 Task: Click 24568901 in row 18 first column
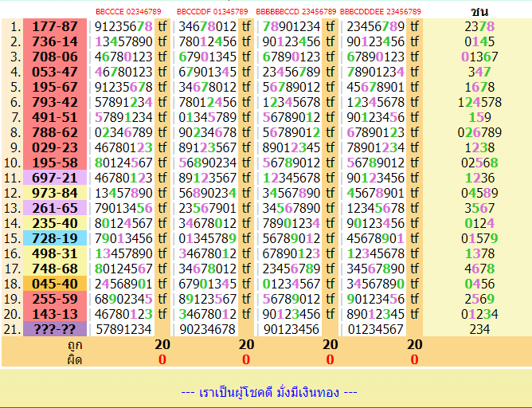123,284
